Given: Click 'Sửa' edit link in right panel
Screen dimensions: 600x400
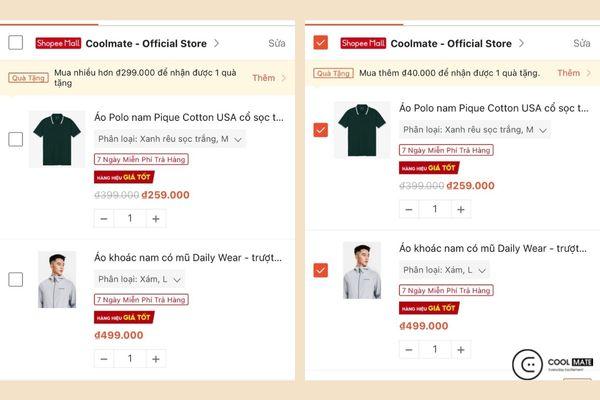Looking at the screenshot, I should coord(581,43).
